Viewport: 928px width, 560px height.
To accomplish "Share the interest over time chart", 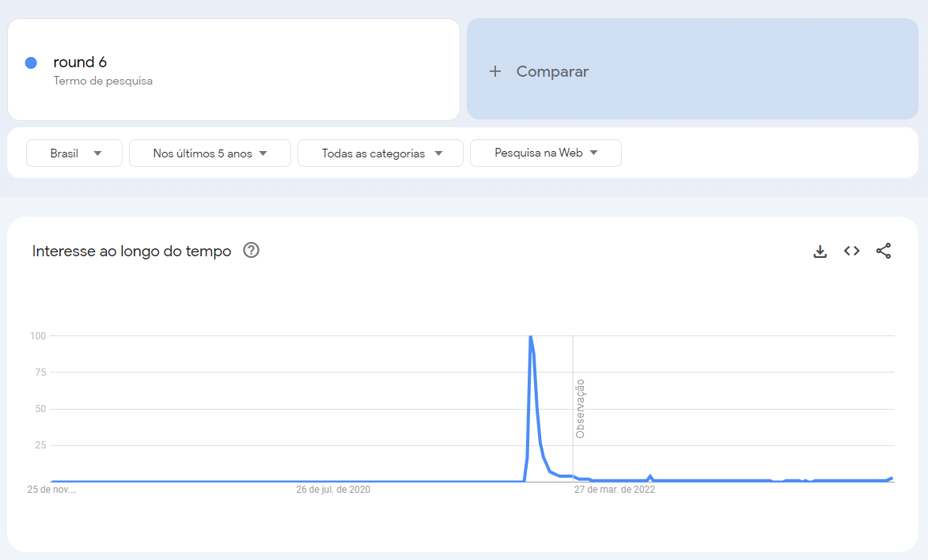I will 884,251.
